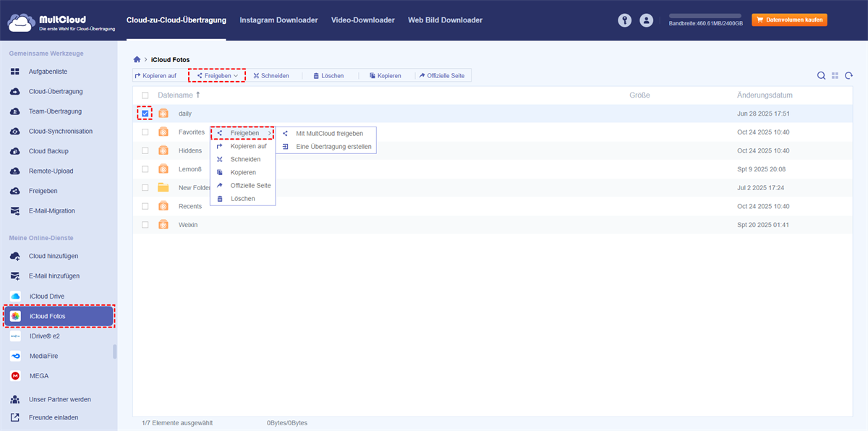
Task: Toggle the select-all checkbox in header
Action: pyautogui.click(x=145, y=95)
